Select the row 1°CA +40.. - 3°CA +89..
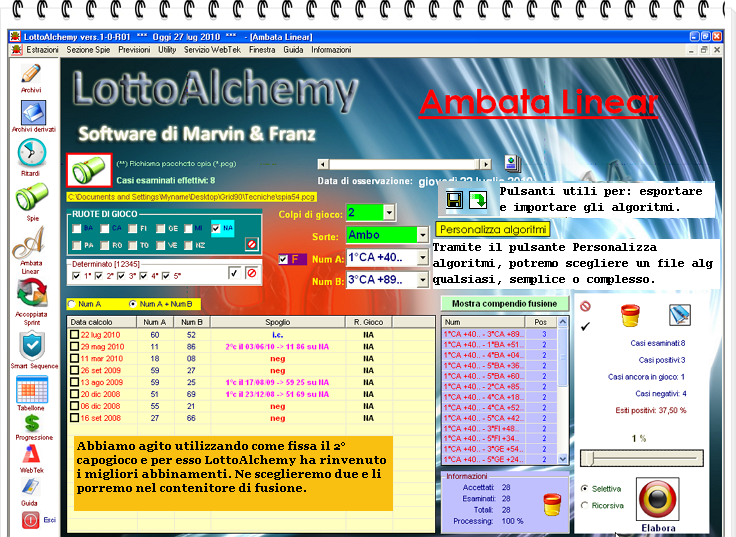Screen dimensions: 736x537 click(x=499, y=334)
